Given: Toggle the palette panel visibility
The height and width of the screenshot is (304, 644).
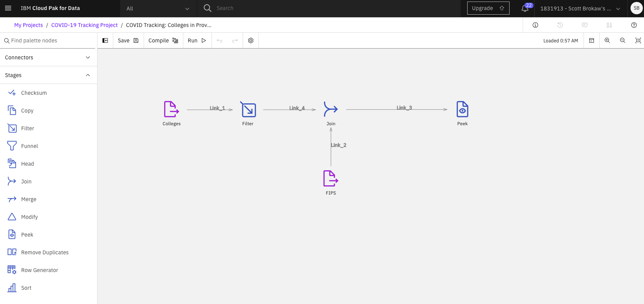Looking at the screenshot, I should (105, 40).
